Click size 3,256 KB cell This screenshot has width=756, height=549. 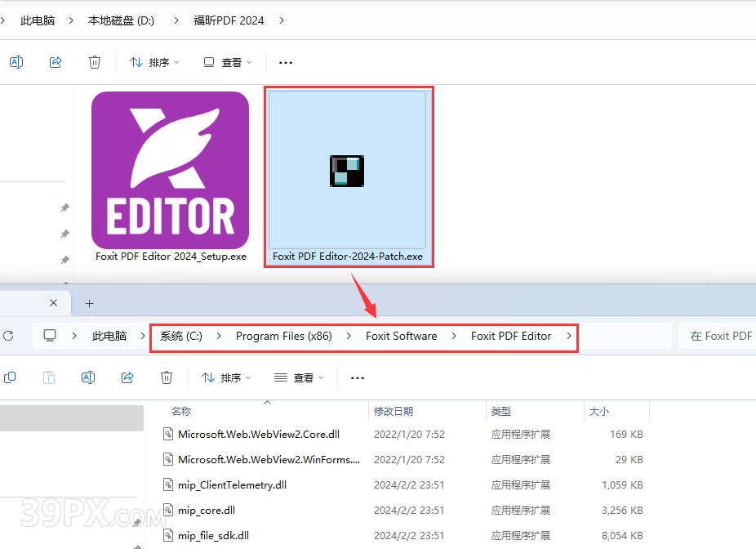[622, 511]
